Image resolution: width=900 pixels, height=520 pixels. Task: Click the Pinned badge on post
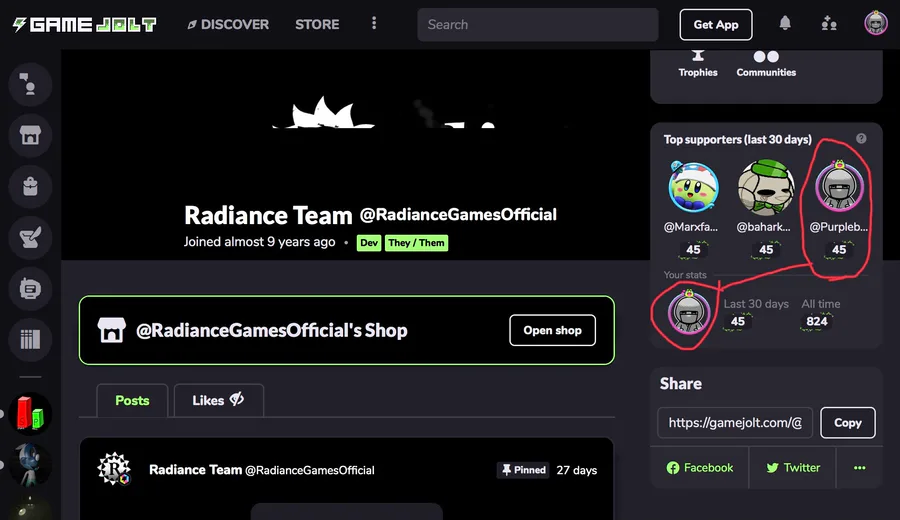(523, 470)
